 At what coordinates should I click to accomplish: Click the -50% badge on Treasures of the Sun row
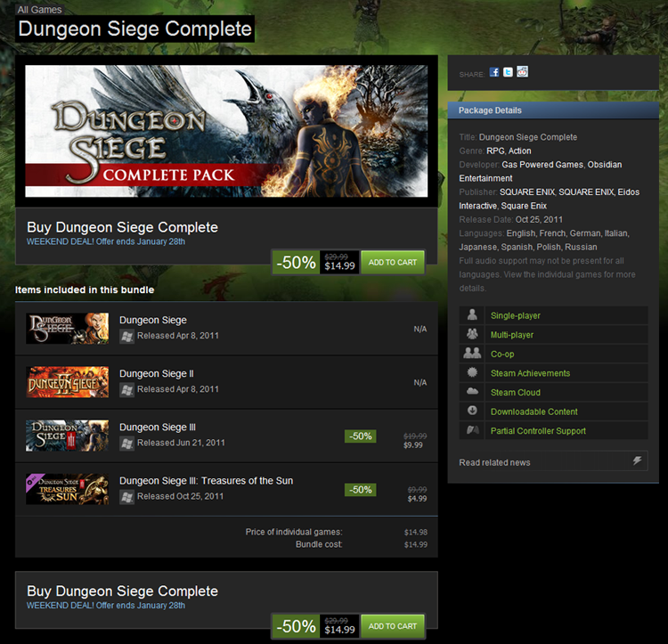click(361, 490)
